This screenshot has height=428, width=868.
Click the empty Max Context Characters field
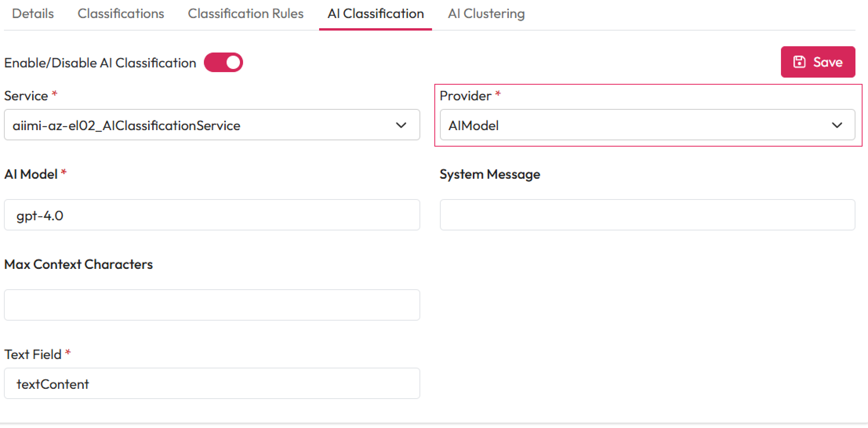[x=212, y=305]
